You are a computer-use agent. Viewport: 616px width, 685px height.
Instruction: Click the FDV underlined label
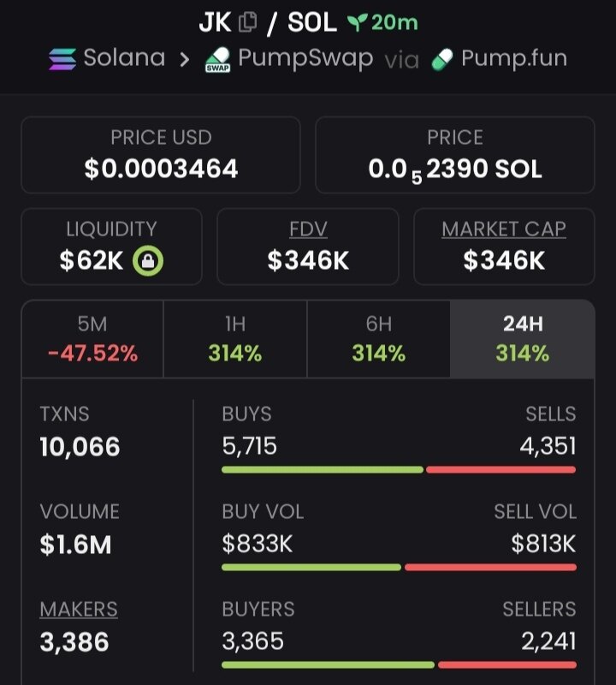tap(308, 229)
